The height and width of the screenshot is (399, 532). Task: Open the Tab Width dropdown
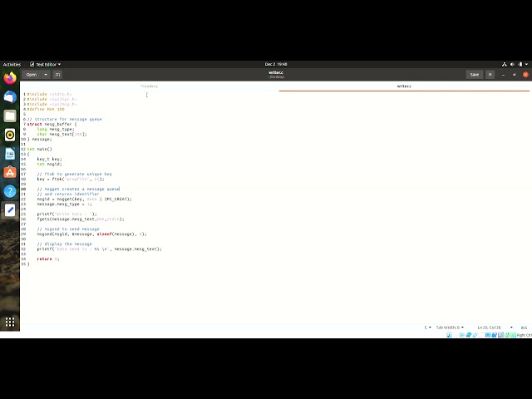450,328
